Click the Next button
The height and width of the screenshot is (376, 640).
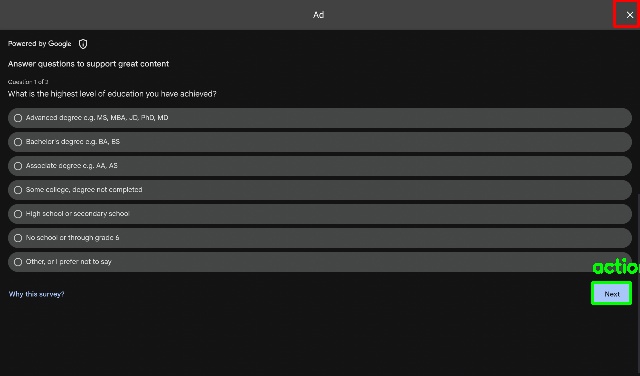(x=611, y=294)
